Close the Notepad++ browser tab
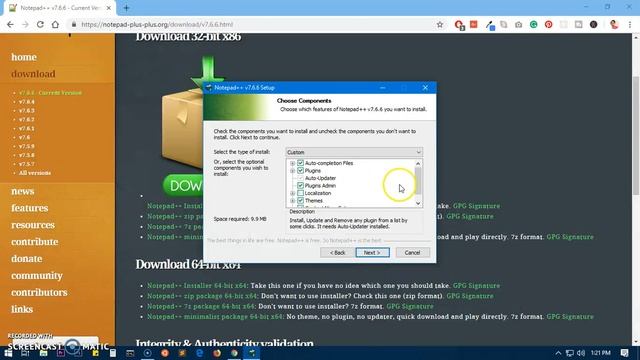Viewport: 640px width, 360px height. click(x=109, y=8)
